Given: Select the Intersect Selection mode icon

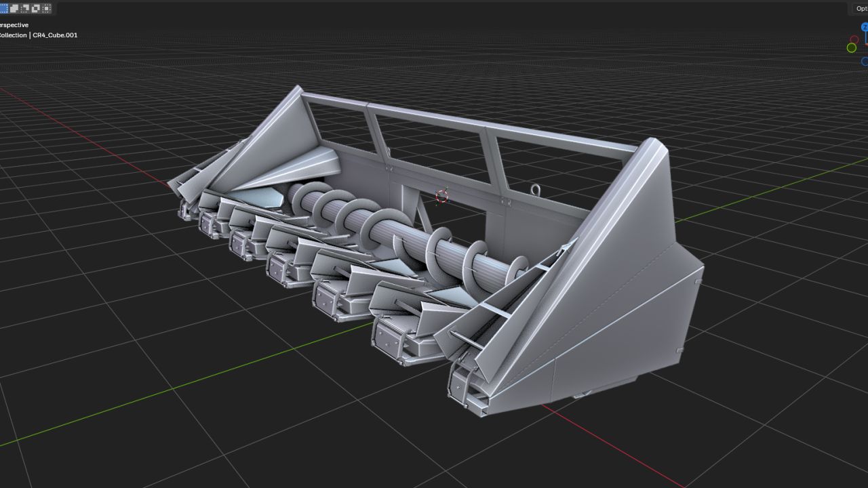Looking at the screenshot, I should pos(46,8).
